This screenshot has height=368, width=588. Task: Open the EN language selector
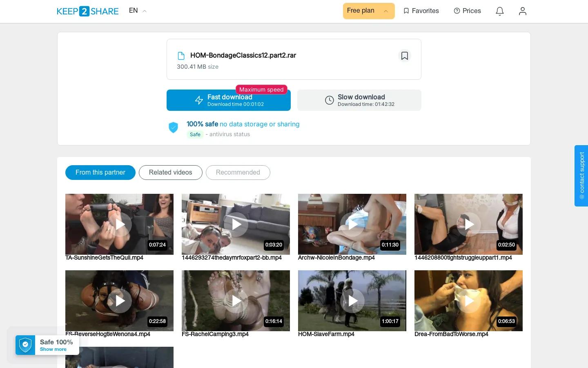pyautogui.click(x=138, y=11)
